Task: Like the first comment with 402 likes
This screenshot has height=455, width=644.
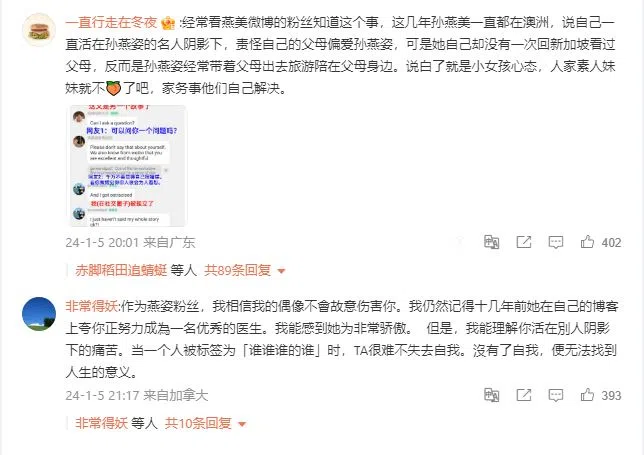Action: coord(587,242)
